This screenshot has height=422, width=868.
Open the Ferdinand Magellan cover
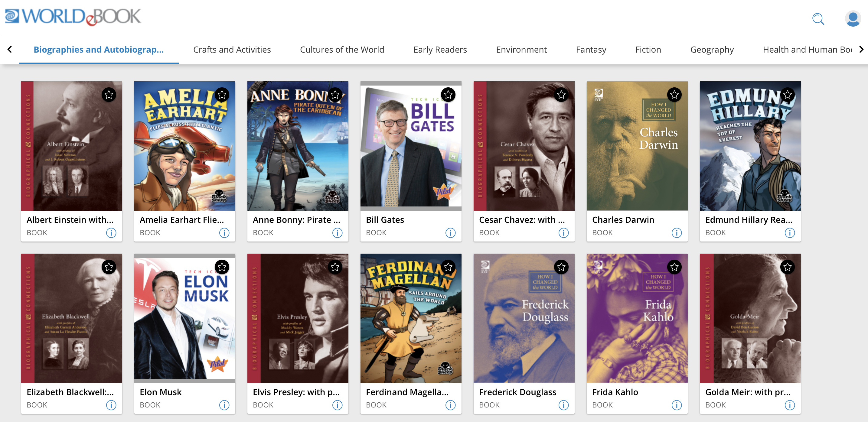pyautogui.click(x=411, y=318)
